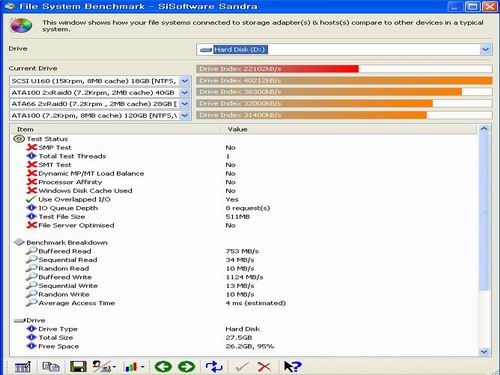Open the options table toolbar icon
The image size is (500, 375).
click(23, 367)
